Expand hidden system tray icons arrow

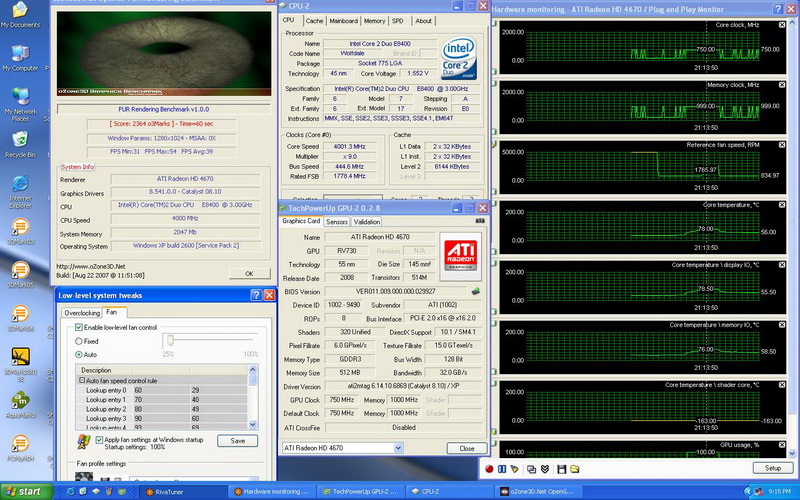coord(747,491)
